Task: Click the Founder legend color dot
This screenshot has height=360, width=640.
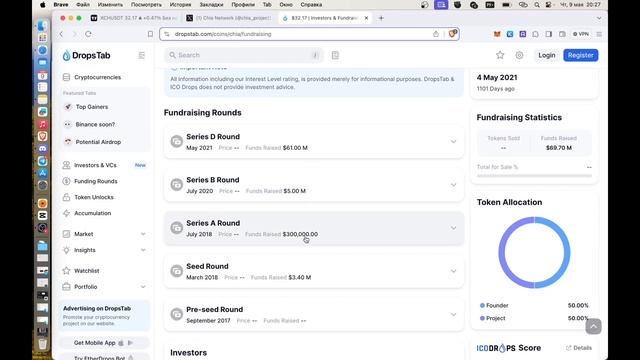Action: click(x=482, y=305)
